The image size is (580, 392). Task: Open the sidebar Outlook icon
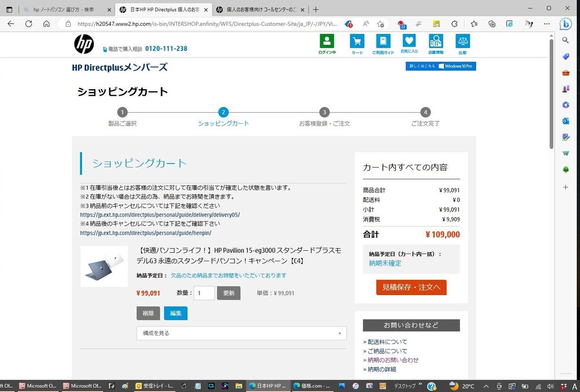(565, 121)
